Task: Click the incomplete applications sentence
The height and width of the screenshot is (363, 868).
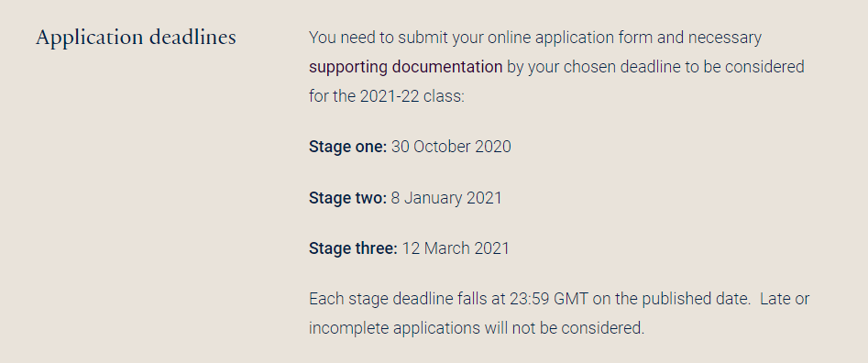Action: point(477,328)
